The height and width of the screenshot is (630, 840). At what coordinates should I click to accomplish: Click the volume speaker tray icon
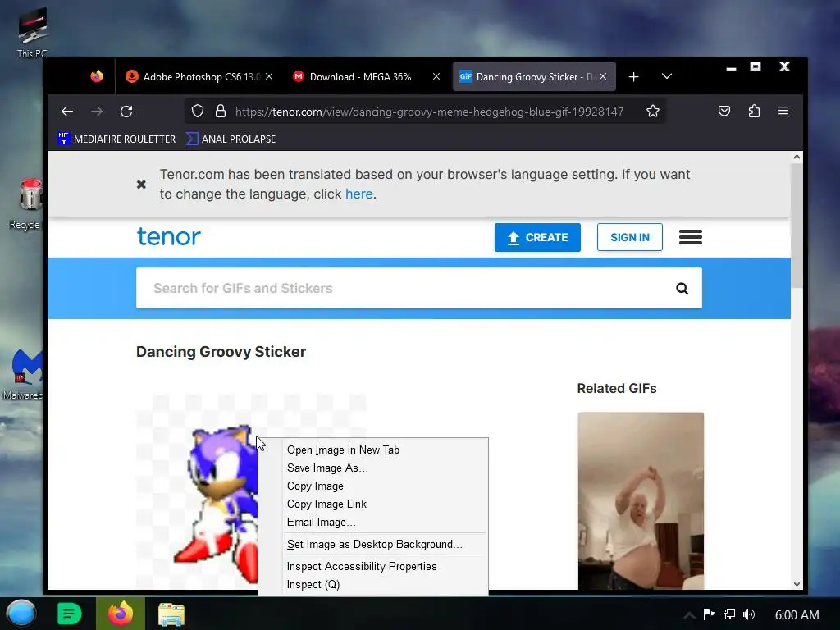(x=749, y=614)
